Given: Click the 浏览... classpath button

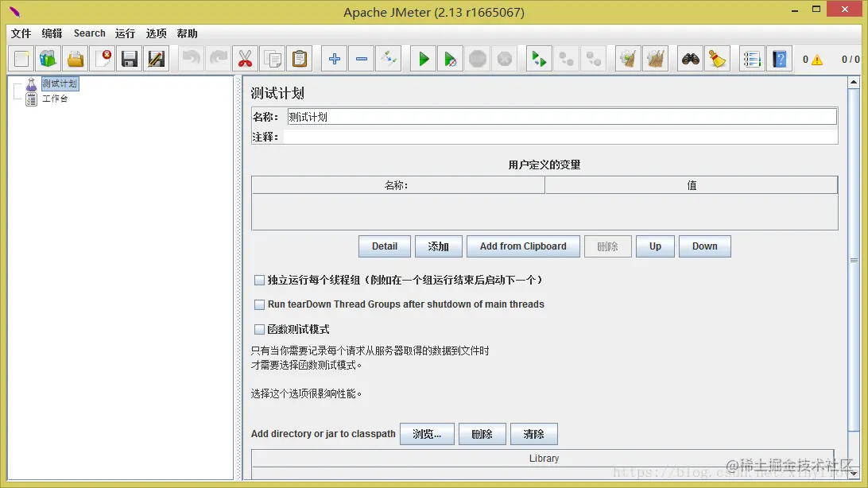Looking at the screenshot, I should (x=427, y=434).
